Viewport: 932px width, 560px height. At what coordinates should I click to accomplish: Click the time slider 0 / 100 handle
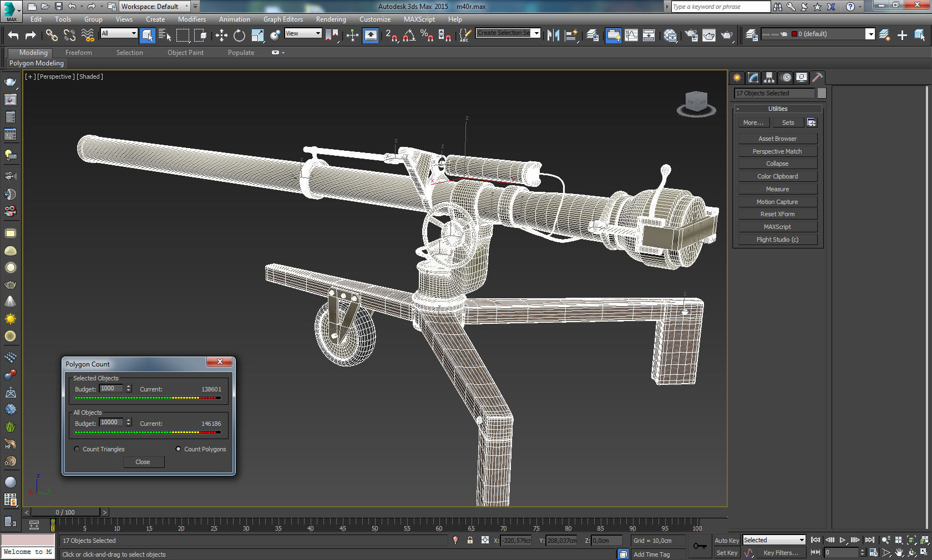coord(65,512)
